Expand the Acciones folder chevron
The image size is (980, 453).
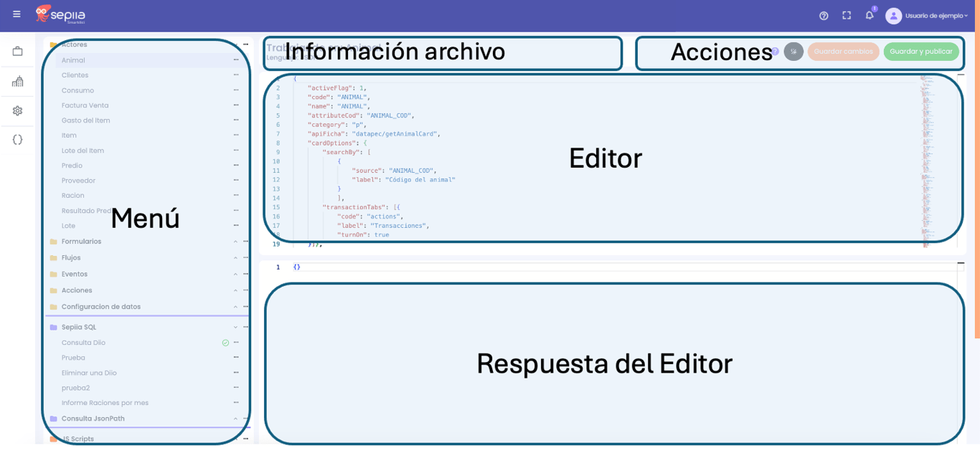pyautogui.click(x=235, y=290)
